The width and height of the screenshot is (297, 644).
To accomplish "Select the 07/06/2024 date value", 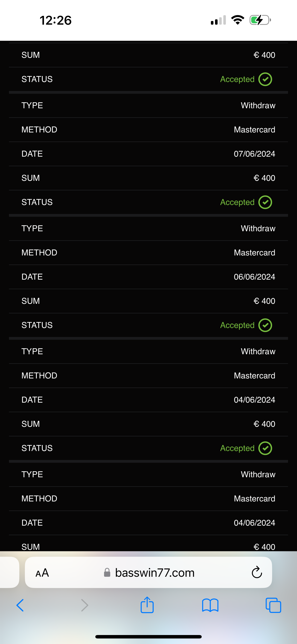I will (254, 154).
